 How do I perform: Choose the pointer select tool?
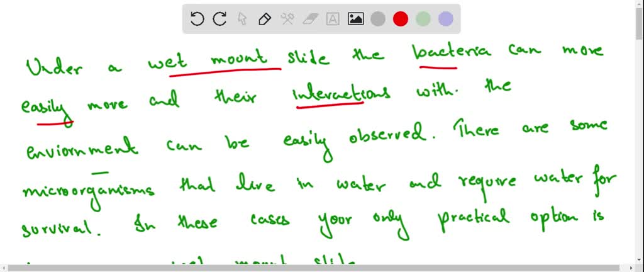point(242,19)
